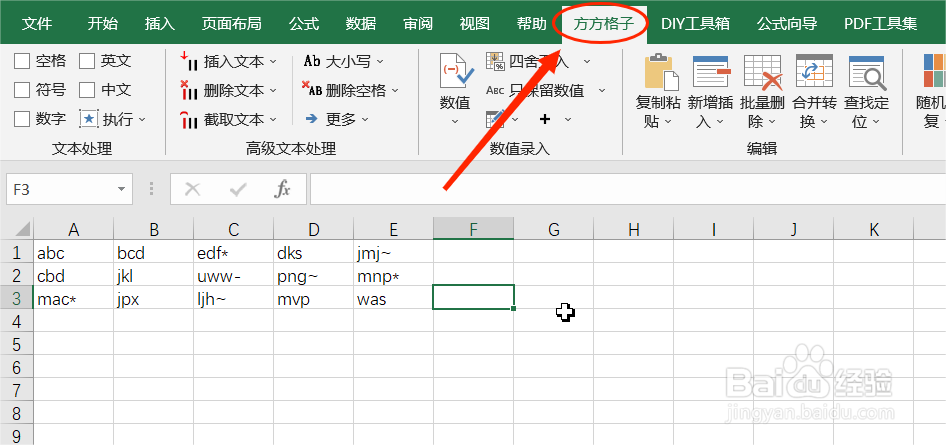Viewport: 946px width, 445px height.
Task: Click the 更多 blue arrow icon
Action: coord(312,119)
